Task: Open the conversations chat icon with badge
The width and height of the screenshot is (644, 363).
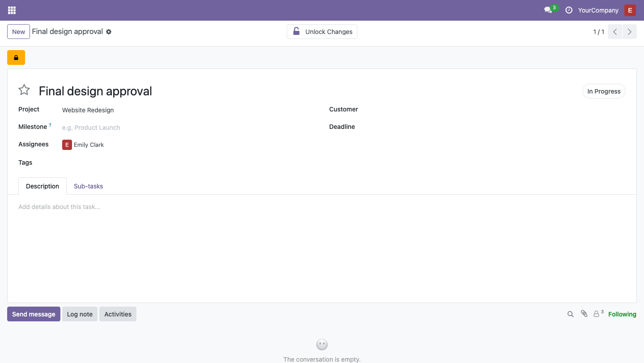Action: tap(551, 10)
